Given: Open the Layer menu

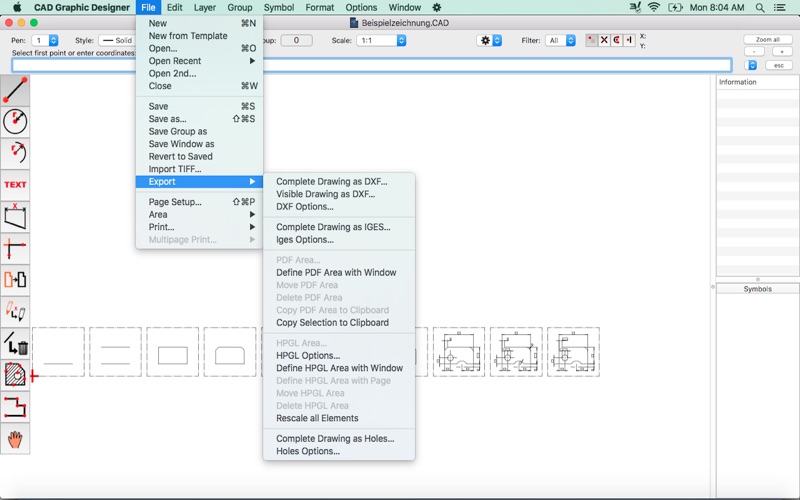Looking at the screenshot, I should pyautogui.click(x=205, y=8).
